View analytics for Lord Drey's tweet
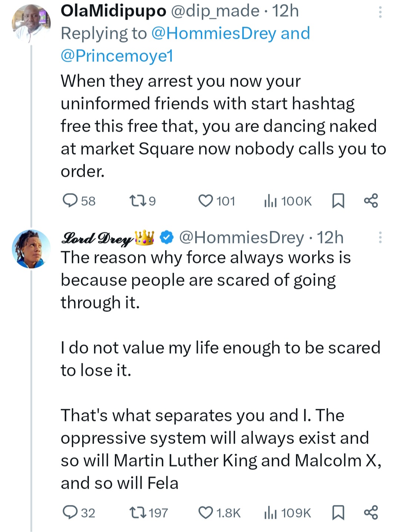Image resolution: width=400 pixels, height=532 pixels. tap(270, 513)
